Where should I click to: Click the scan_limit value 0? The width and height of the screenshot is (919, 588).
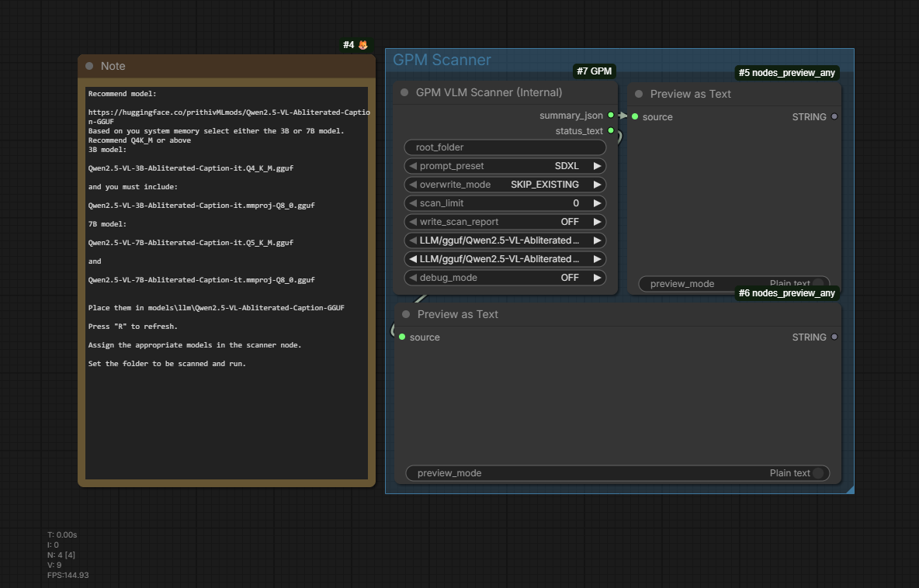point(576,203)
